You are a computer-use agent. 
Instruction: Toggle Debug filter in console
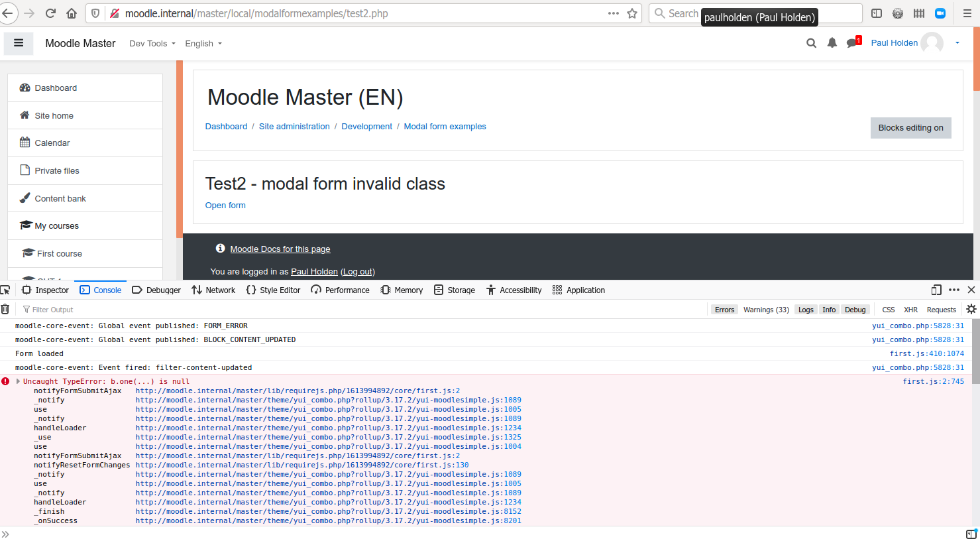(x=855, y=310)
